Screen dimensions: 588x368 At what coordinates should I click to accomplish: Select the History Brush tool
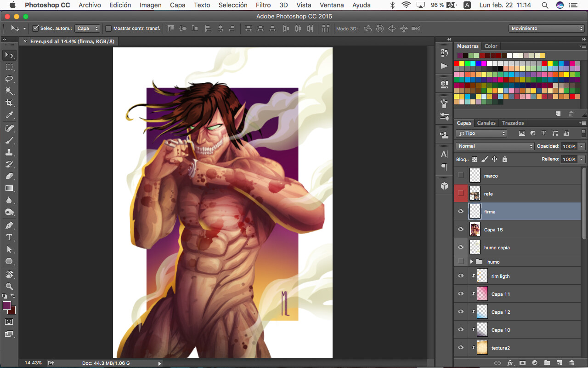pos(9,164)
